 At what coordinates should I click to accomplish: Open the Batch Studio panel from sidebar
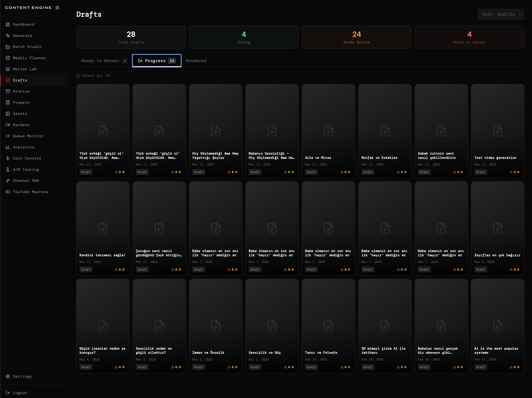pos(27,47)
